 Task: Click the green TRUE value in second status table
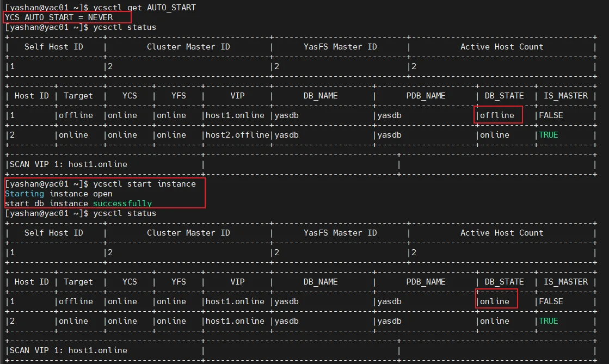point(548,321)
